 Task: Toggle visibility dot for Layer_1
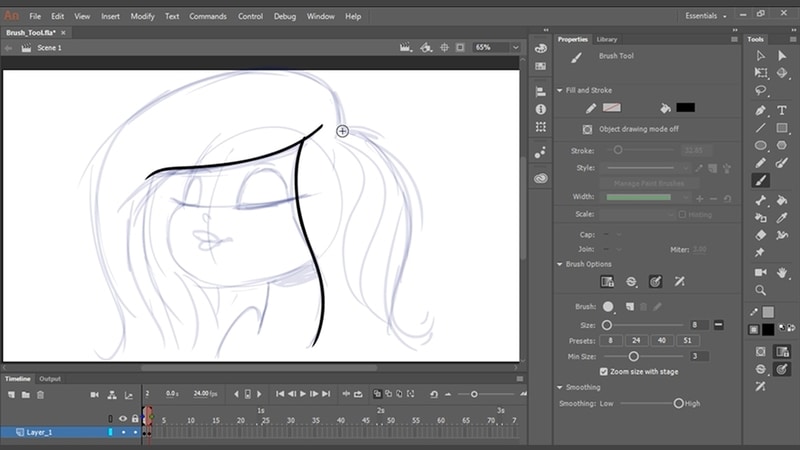tap(123, 433)
